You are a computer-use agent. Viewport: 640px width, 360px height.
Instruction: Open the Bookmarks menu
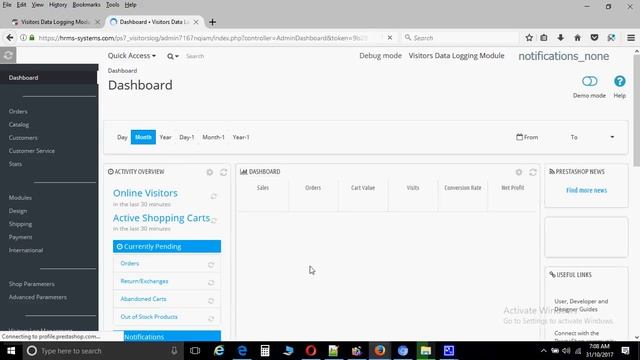click(x=86, y=5)
